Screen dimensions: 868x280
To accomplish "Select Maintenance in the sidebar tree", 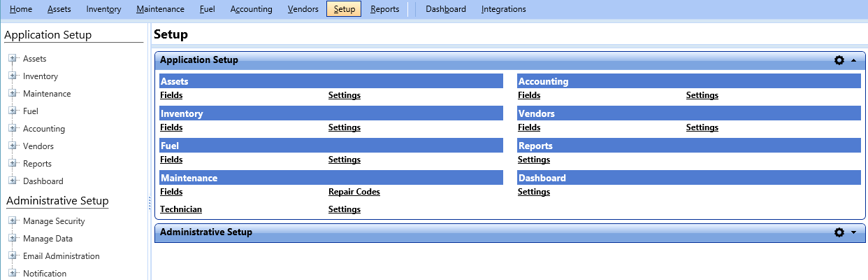I will point(47,94).
